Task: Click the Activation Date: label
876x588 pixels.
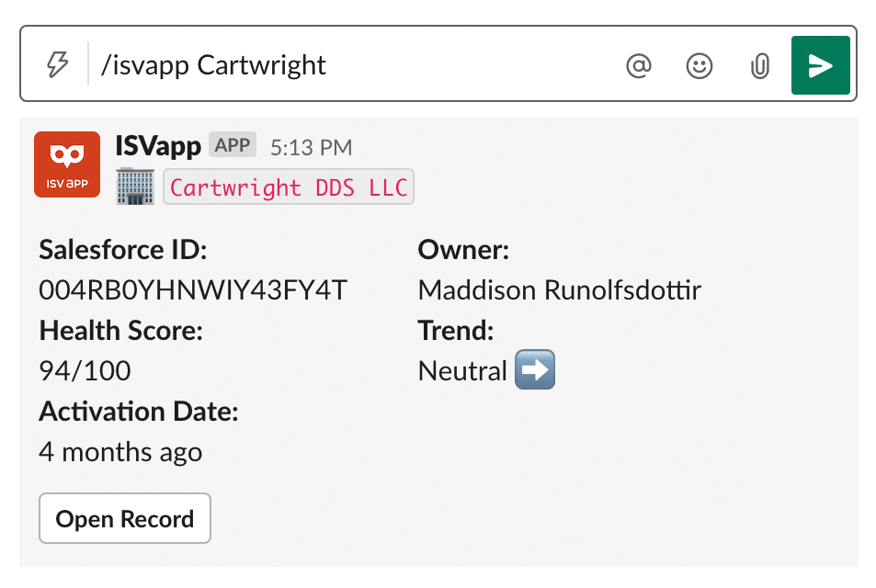Action: 139,412
